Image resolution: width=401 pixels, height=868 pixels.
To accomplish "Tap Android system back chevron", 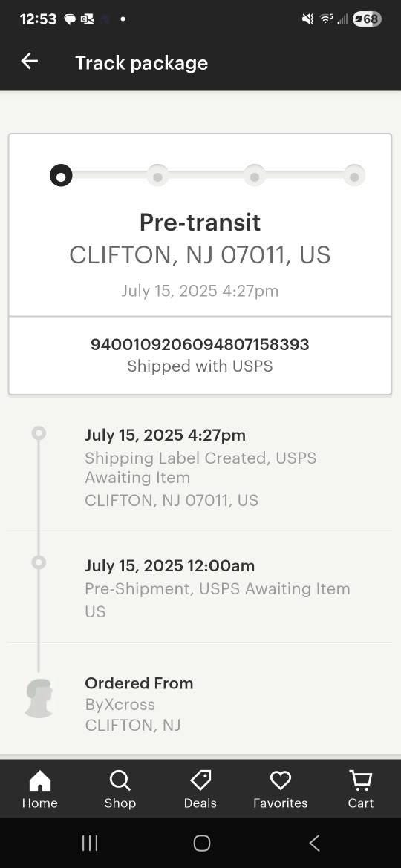I will (x=314, y=843).
